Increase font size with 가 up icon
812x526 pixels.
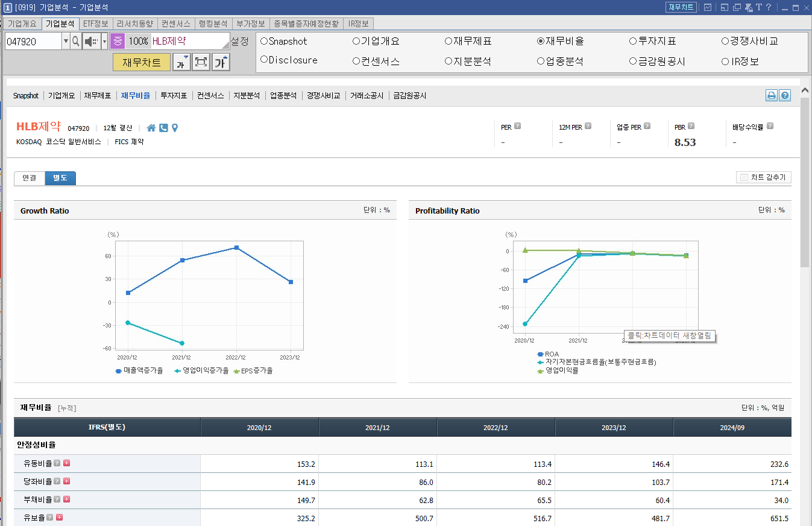tap(221, 62)
